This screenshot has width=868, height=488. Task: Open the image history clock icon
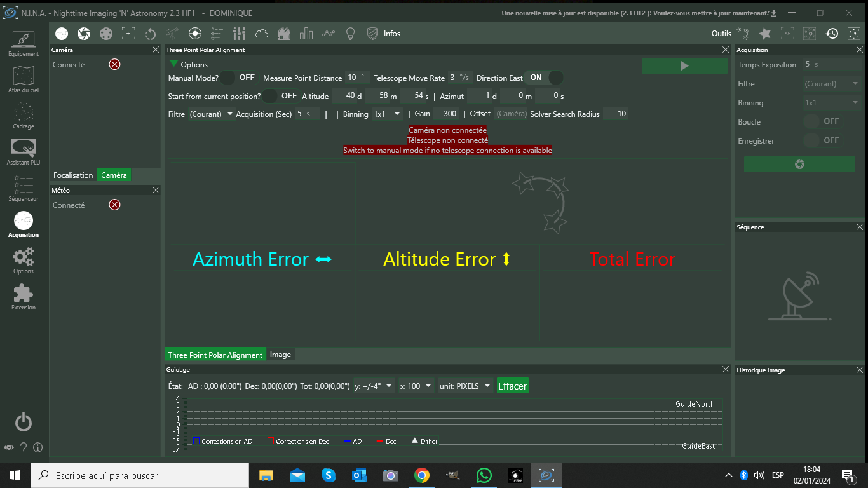832,34
